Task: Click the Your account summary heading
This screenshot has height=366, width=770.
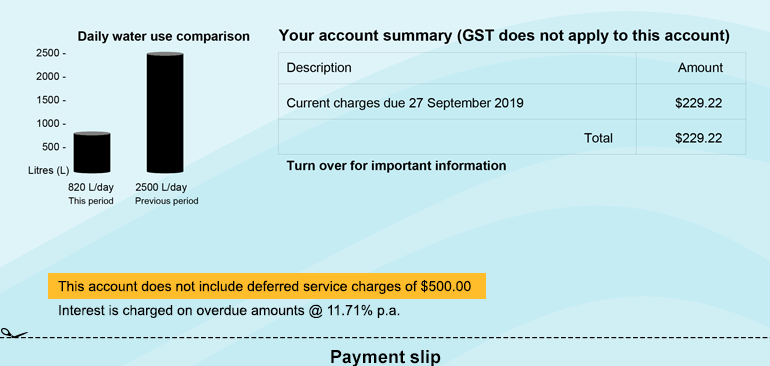Action: (x=504, y=36)
